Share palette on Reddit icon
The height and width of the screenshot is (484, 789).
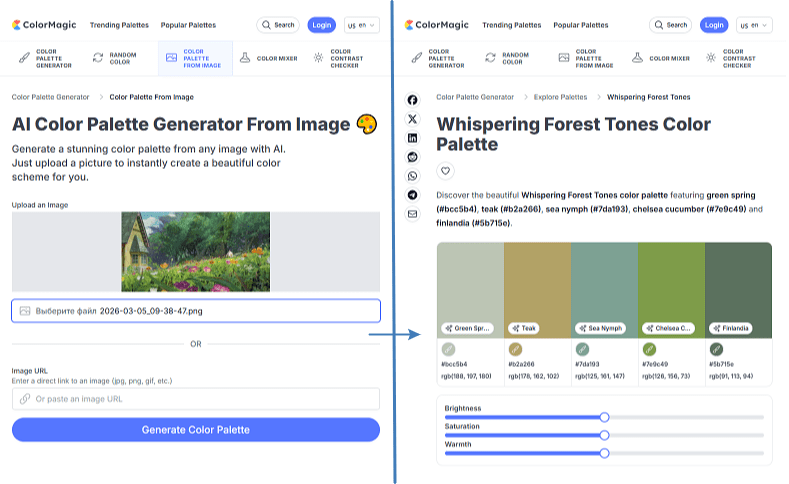pyautogui.click(x=412, y=157)
